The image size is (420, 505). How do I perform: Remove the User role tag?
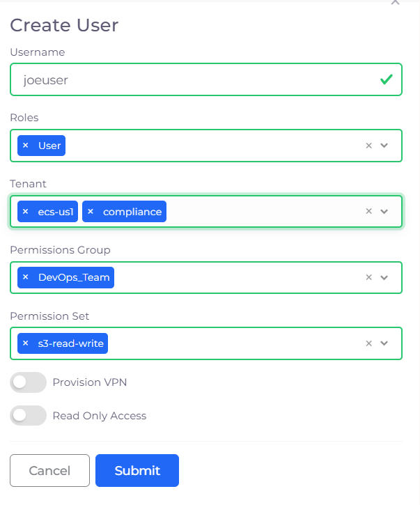pos(26,146)
